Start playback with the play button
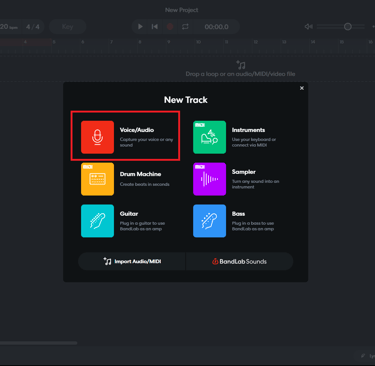 [x=140, y=27]
